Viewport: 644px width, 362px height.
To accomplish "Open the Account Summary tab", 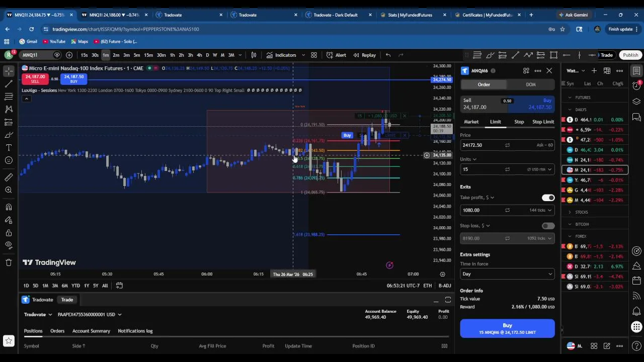I will pos(91,331).
